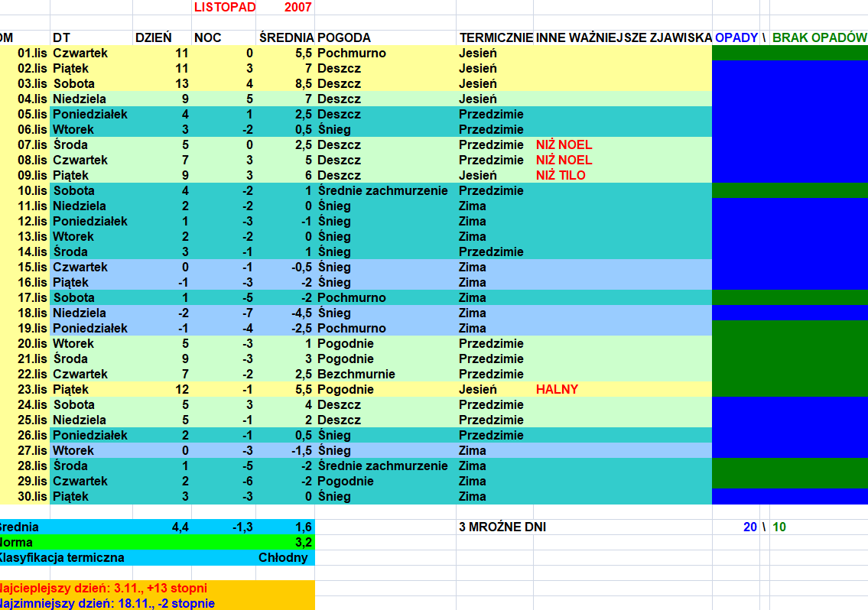Click the Norma value 3,2 cell
Screen dimensions: 868x610
pos(284,542)
